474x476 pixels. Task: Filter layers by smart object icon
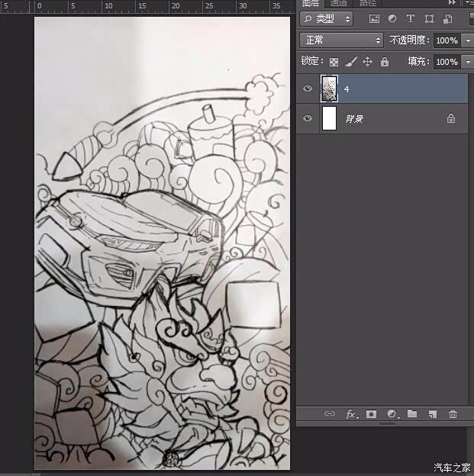[x=447, y=19]
